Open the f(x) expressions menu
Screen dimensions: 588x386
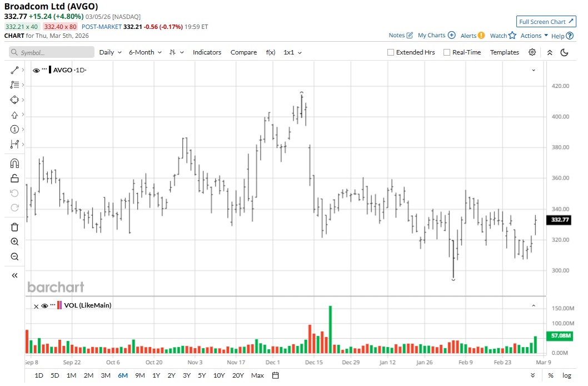(270, 52)
